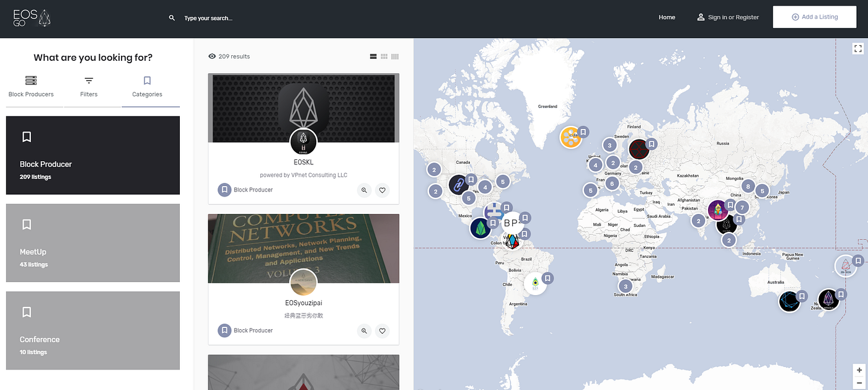Open the blue plus marker near Florida
Image resolution: width=868 pixels, height=390 pixels.
(494, 212)
